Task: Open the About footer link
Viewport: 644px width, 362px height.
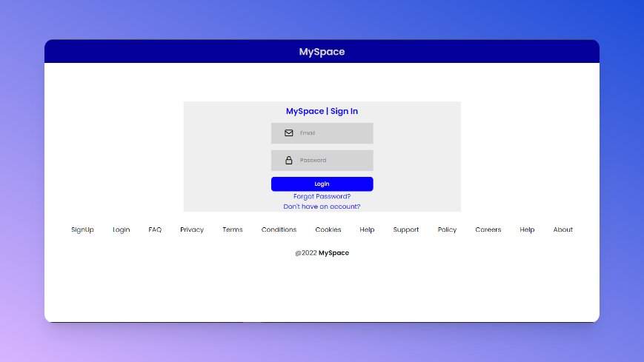Action: click(562, 229)
